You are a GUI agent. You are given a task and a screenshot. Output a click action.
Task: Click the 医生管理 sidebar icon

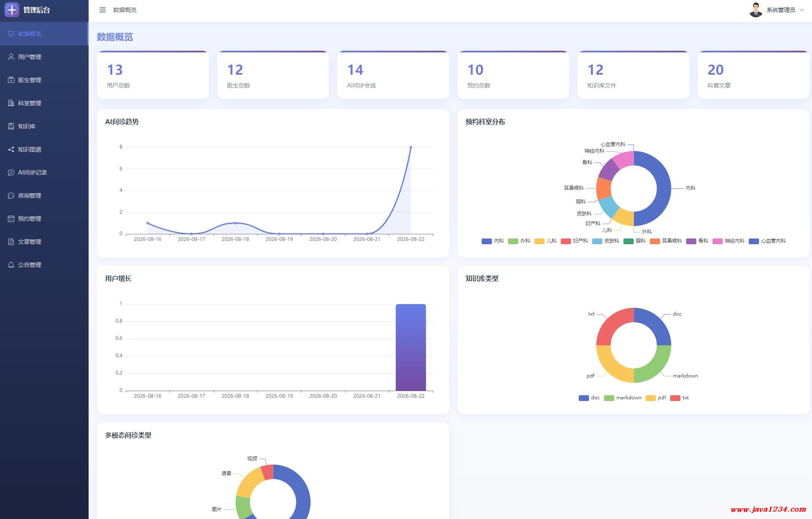(x=11, y=80)
